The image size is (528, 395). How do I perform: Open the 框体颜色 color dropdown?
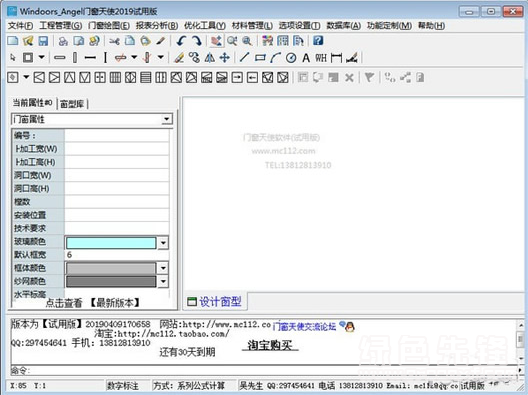tap(163, 268)
